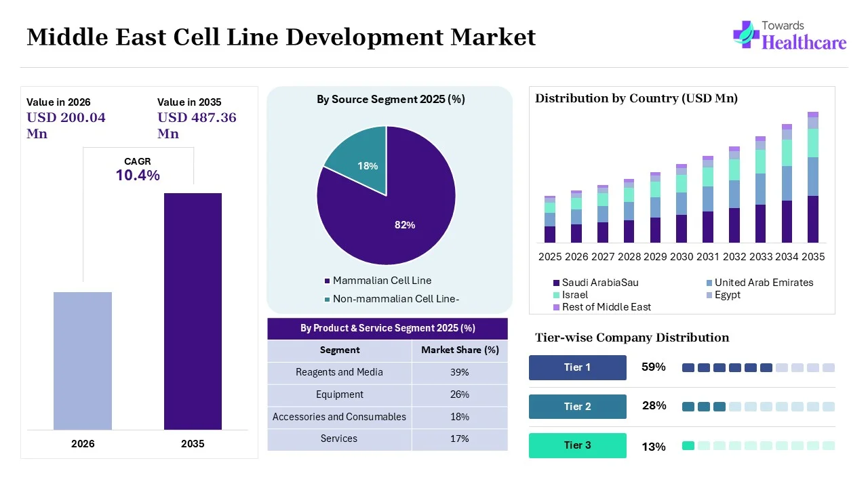Click 'Tier-wise Company Distribution' heading
This screenshot has width=868, height=488.
point(632,338)
